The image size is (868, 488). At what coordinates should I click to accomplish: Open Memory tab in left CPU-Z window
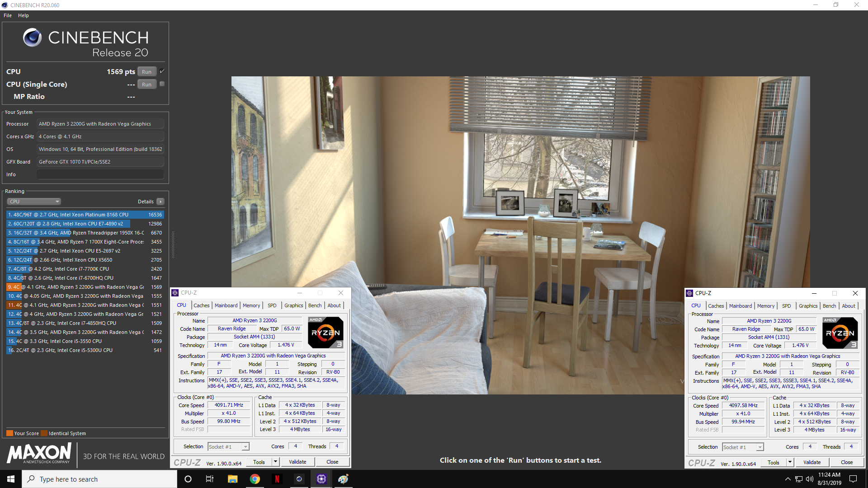pos(251,305)
